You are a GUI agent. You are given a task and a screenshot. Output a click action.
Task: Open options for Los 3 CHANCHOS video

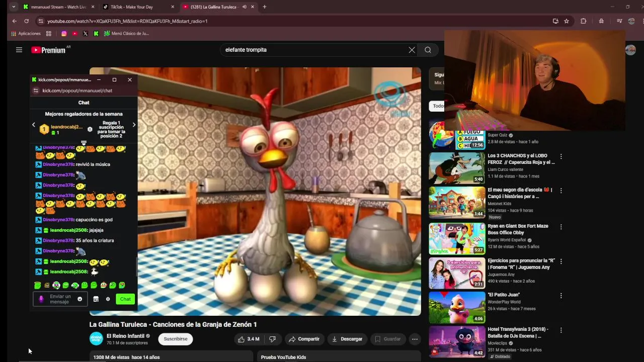point(561,156)
